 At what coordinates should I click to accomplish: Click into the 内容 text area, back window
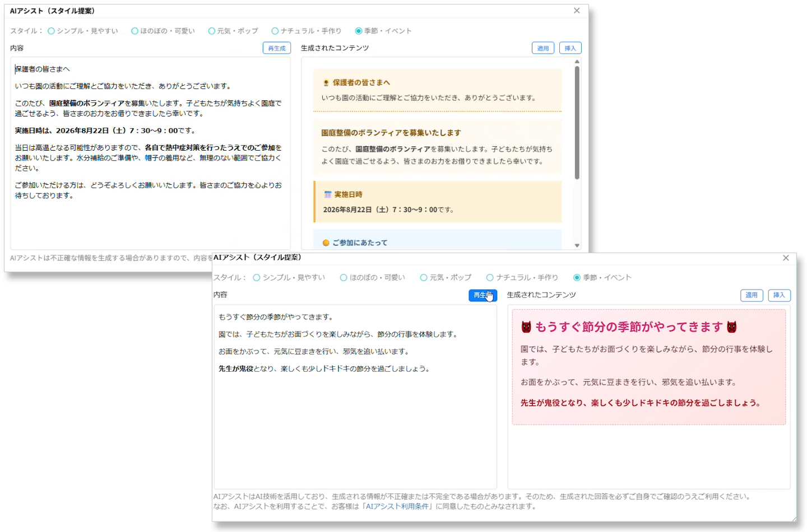click(x=150, y=153)
